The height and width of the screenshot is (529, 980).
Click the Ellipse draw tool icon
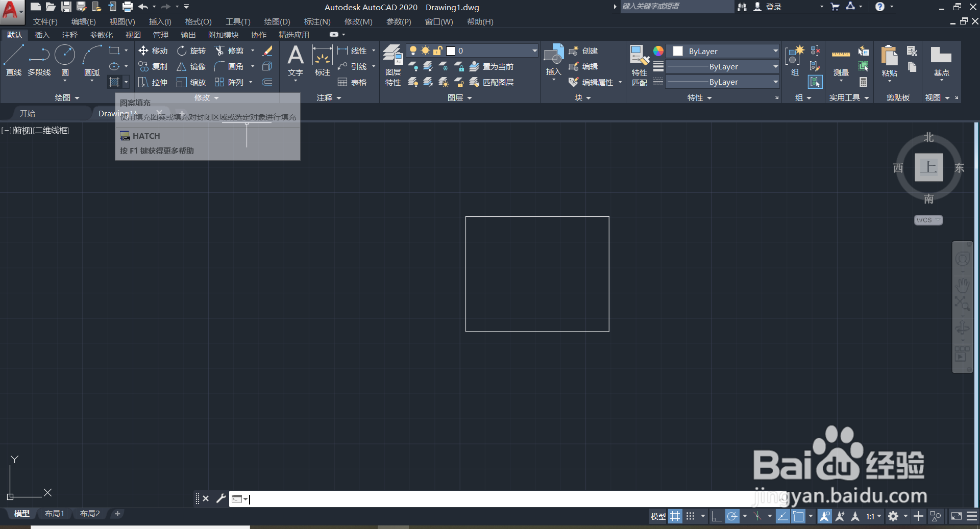(x=114, y=66)
